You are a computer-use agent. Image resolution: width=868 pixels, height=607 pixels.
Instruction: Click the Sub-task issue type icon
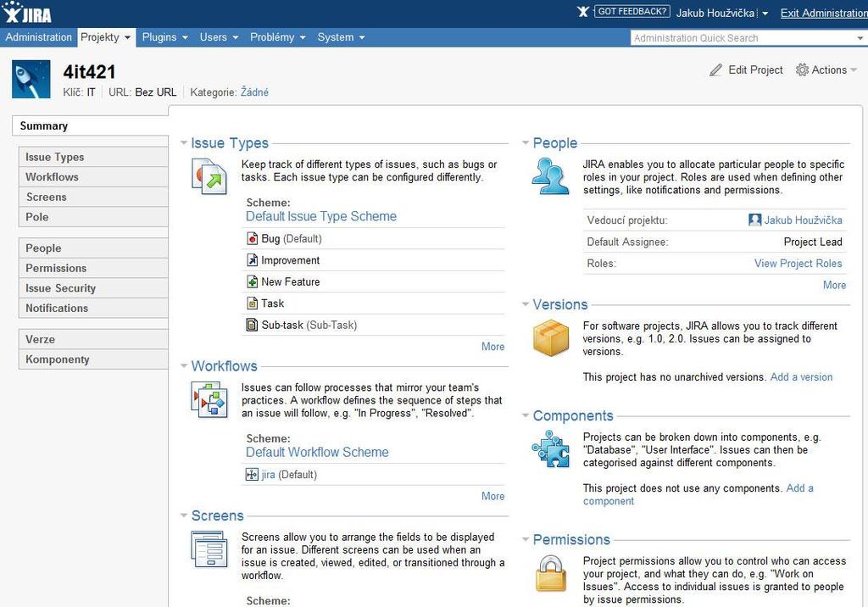point(252,325)
